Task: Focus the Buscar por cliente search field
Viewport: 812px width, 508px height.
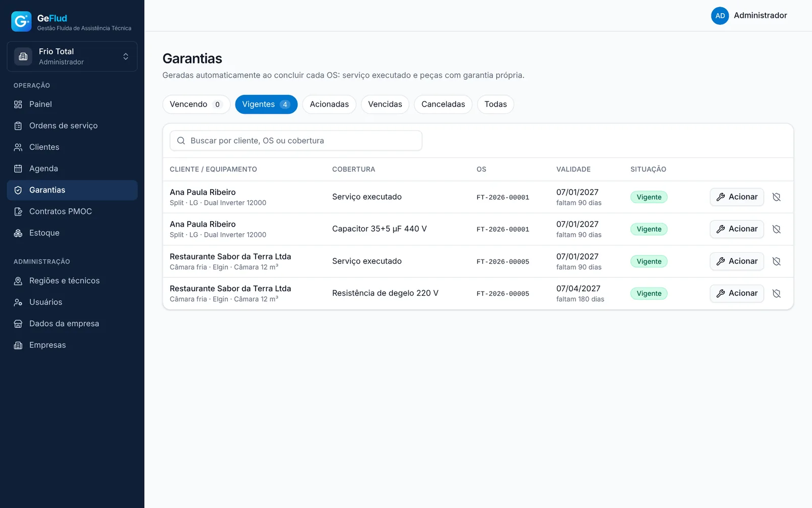Action: pos(296,141)
